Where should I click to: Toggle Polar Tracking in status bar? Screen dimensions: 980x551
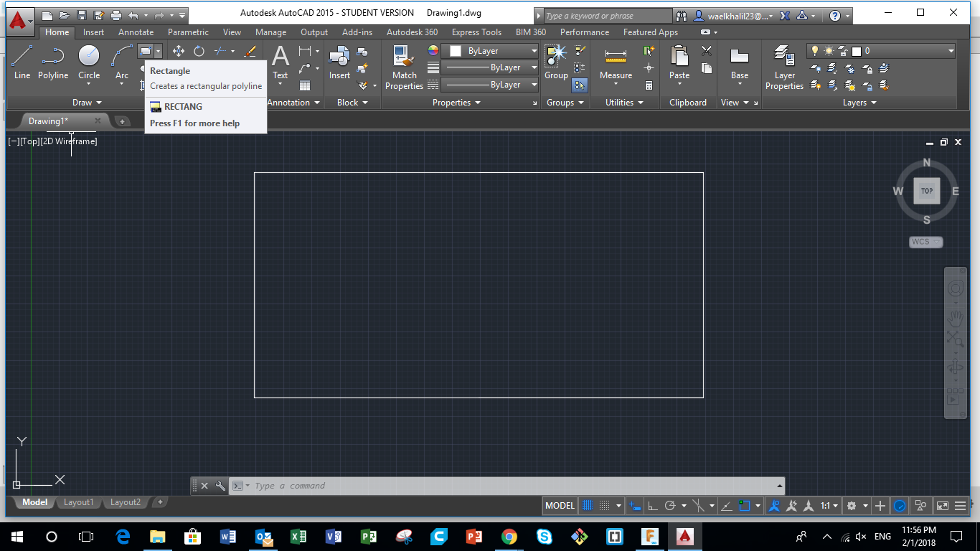[x=670, y=506]
